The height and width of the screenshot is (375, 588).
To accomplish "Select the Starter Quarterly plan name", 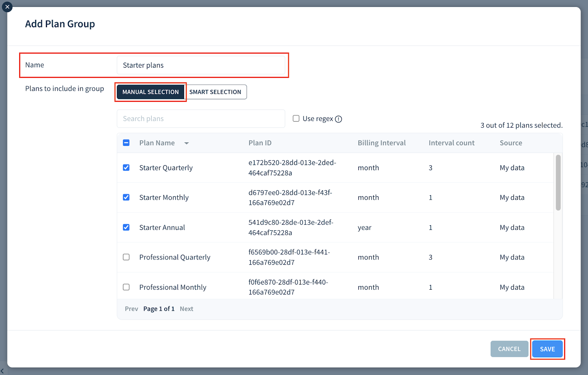I will click(166, 168).
